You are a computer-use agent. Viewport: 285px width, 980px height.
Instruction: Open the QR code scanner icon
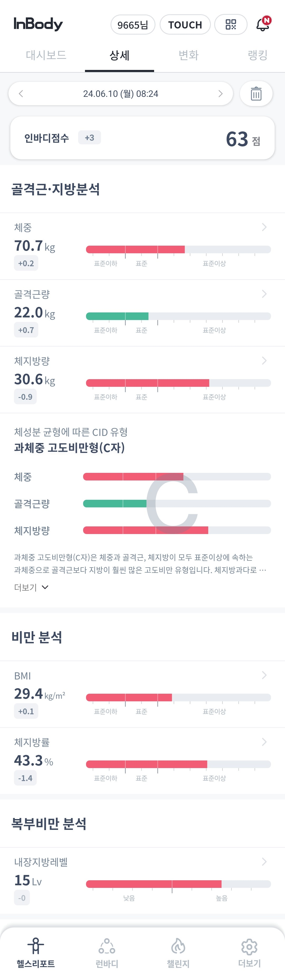231,25
